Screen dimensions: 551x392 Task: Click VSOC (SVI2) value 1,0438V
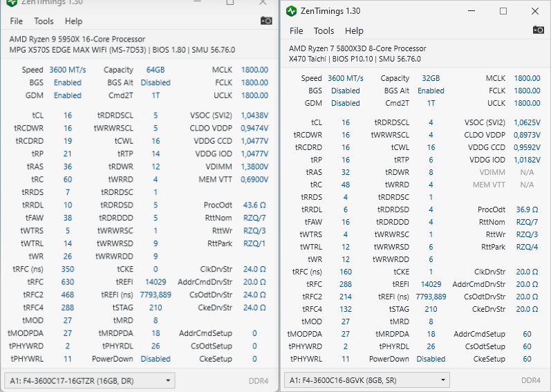(x=254, y=115)
